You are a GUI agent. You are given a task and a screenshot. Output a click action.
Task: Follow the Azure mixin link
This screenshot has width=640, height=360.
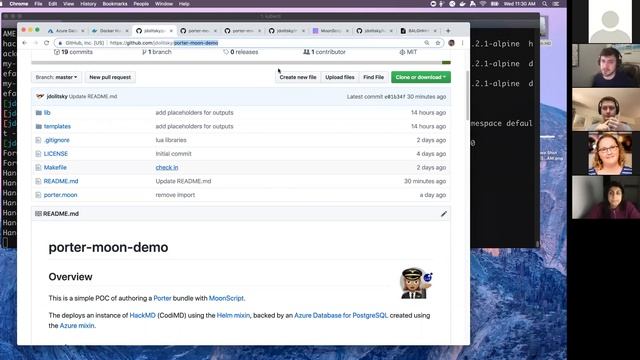[x=77, y=326]
